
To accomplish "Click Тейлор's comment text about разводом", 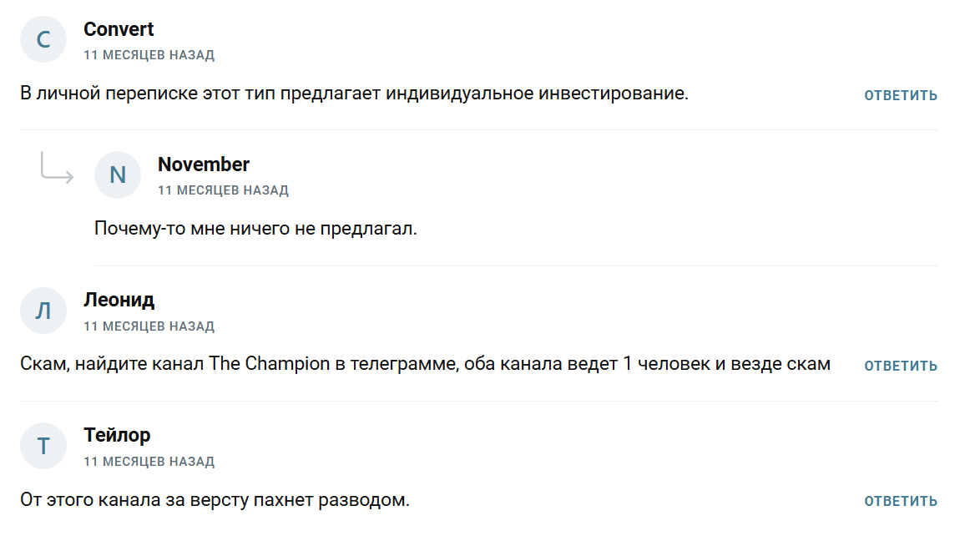I will pos(215,501).
